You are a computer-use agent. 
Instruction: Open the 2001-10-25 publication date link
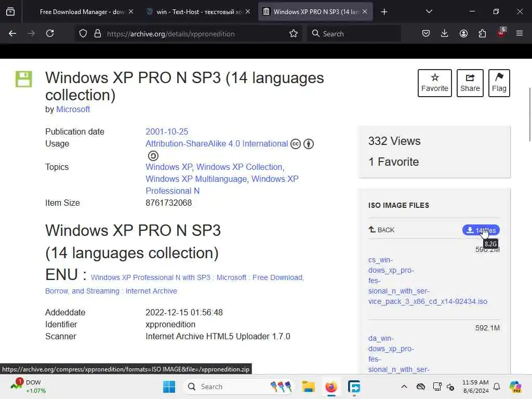[167, 131]
